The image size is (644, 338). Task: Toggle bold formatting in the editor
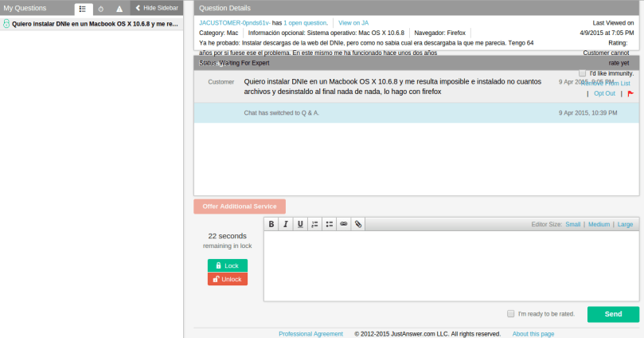pos(271,224)
